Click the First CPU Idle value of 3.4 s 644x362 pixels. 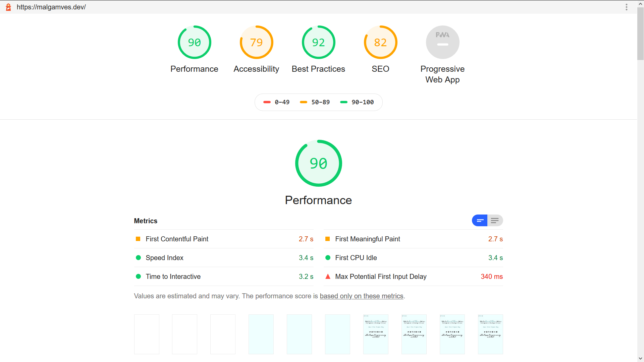tap(495, 258)
